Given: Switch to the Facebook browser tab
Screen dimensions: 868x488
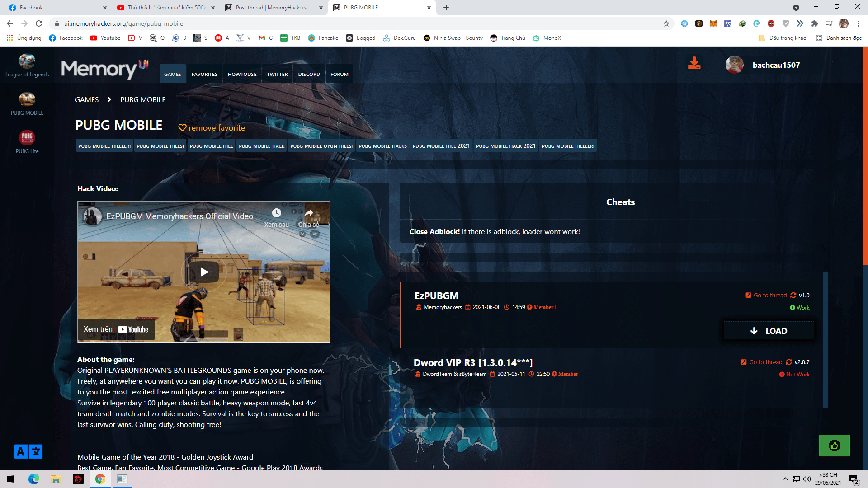Looking at the screenshot, I should (x=57, y=8).
